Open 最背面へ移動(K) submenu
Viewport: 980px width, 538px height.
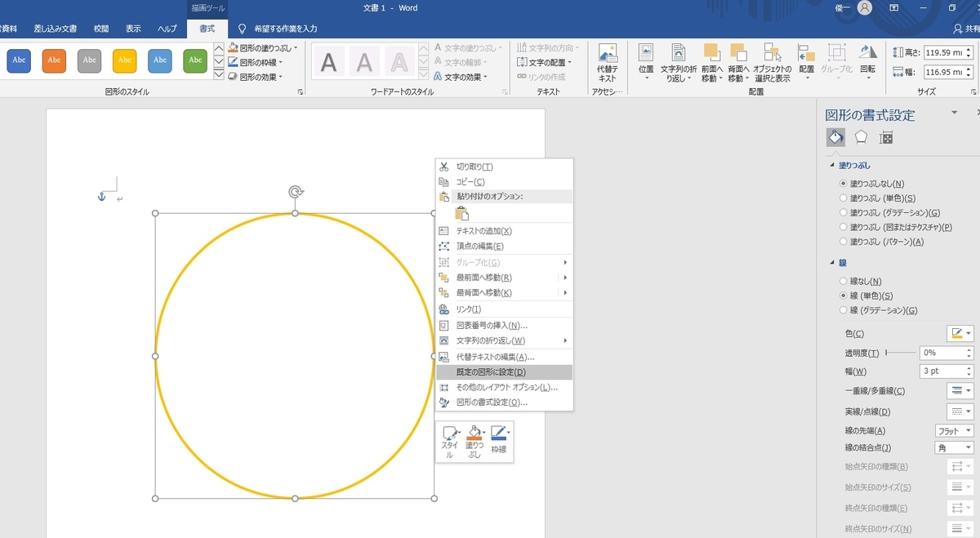(x=504, y=292)
